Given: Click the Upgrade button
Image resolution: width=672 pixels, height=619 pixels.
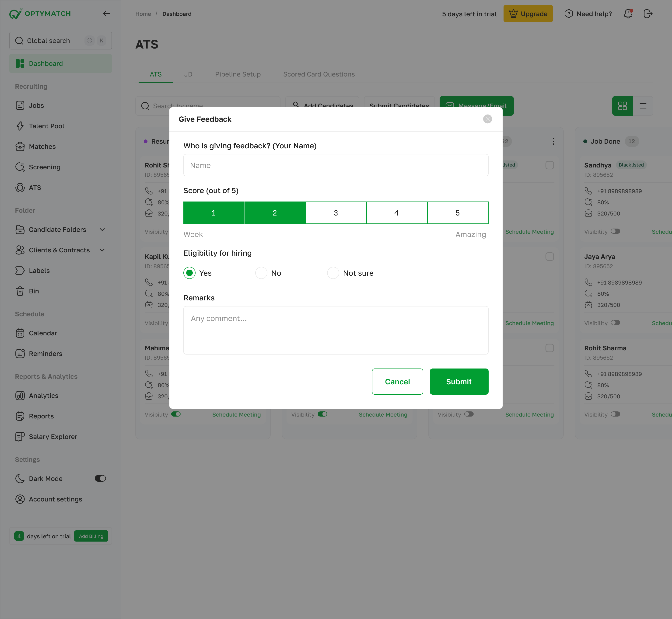Looking at the screenshot, I should click(x=528, y=14).
